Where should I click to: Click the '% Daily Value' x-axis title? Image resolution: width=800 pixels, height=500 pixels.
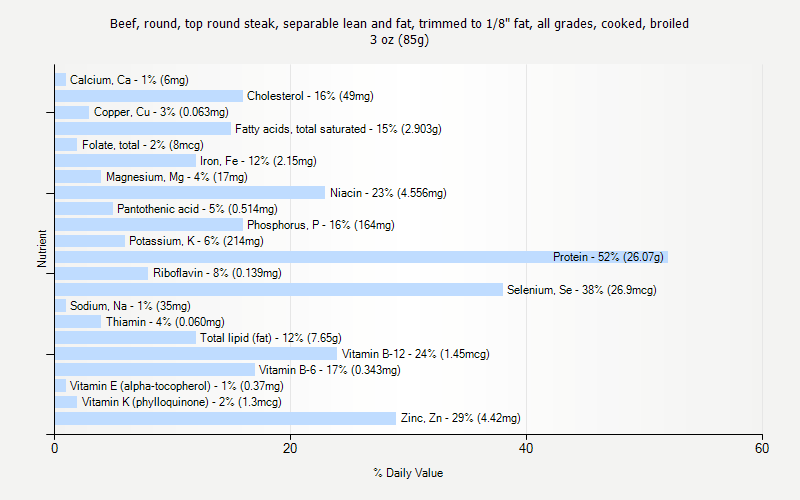pos(408,473)
